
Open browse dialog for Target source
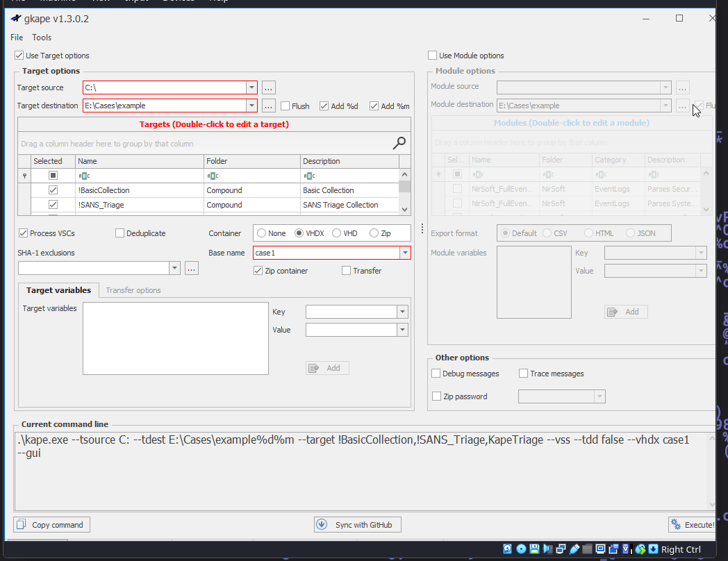(x=269, y=87)
